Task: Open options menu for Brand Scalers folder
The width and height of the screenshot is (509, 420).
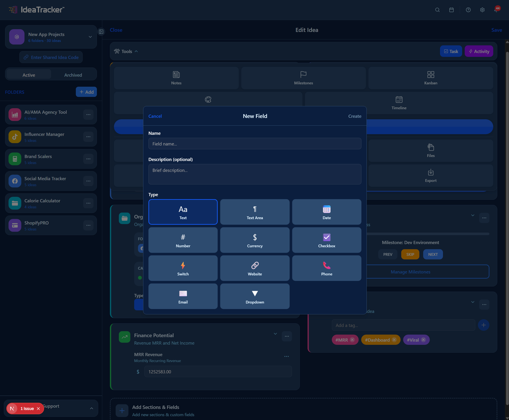Action: (x=88, y=159)
